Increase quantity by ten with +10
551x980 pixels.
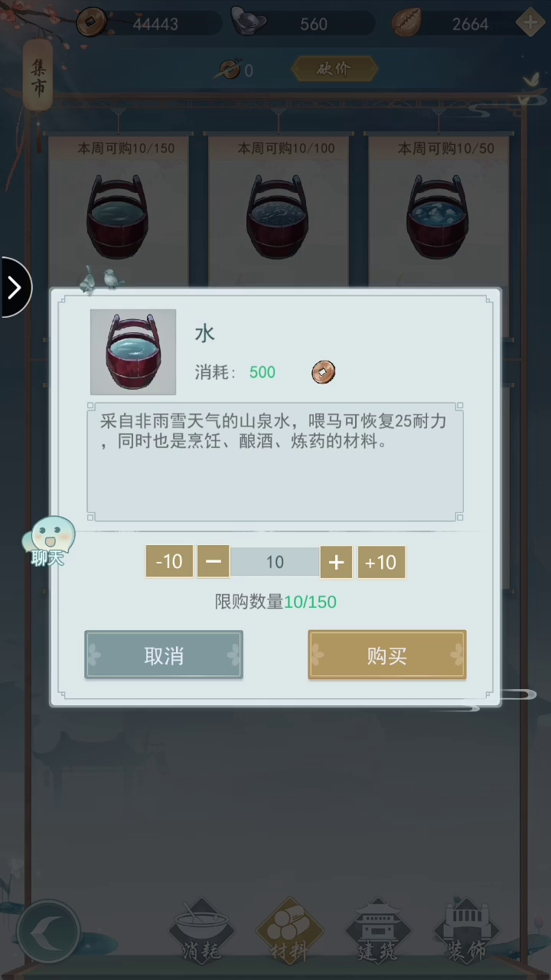[x=381, y=562]
